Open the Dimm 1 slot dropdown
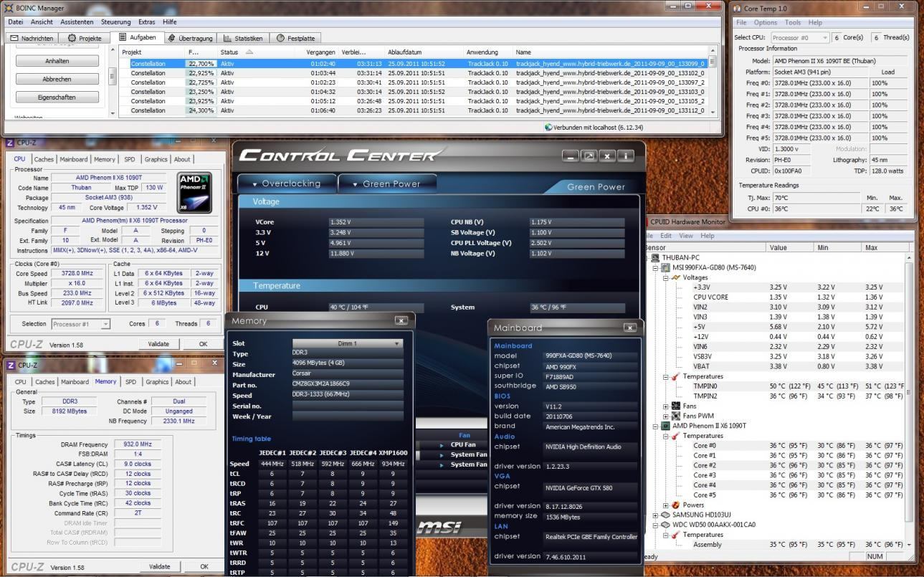 (x=347, y=343)
